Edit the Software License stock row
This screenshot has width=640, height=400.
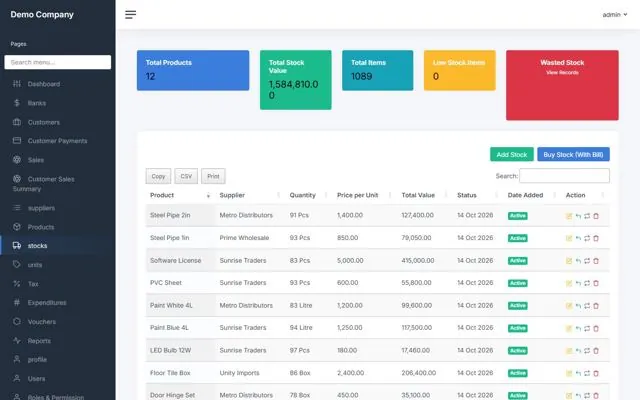569,261
